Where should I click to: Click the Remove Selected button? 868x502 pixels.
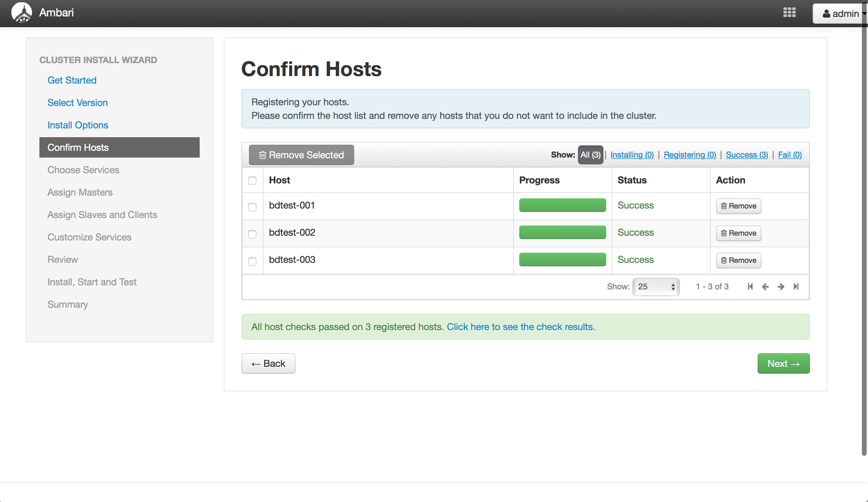301,155
